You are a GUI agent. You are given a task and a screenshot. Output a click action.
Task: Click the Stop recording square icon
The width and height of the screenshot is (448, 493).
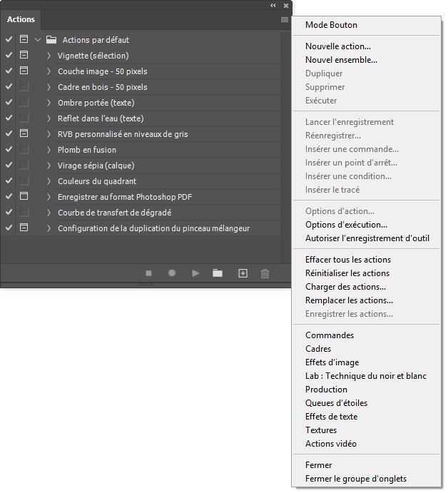pos(149,273)
